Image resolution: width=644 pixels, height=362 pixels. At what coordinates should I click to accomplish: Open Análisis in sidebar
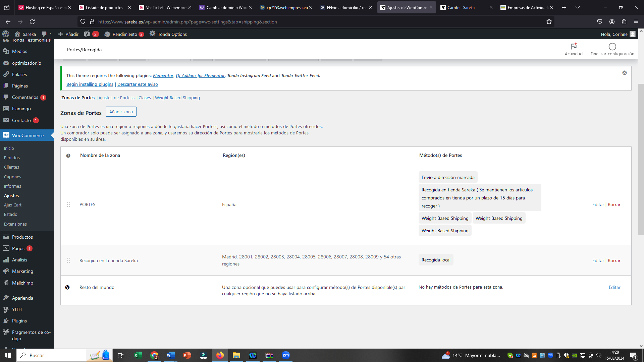[x=19, y=260]
